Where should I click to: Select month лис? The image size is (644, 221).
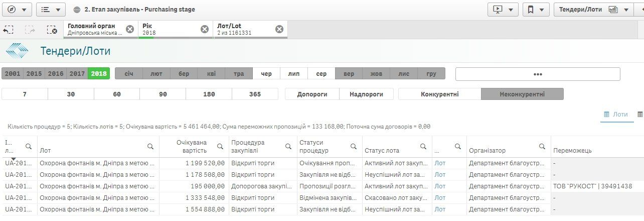[x=404, y=73]
